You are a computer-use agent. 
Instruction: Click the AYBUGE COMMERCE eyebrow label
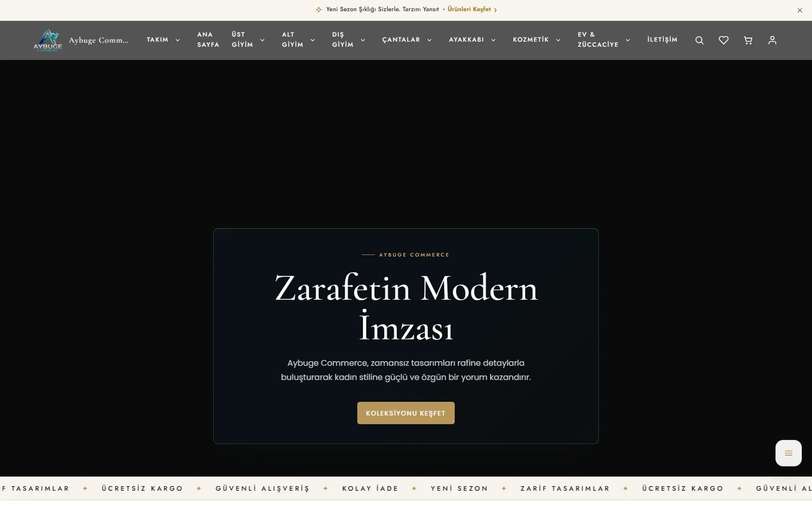pyautogui.click(x=414, y=255)
